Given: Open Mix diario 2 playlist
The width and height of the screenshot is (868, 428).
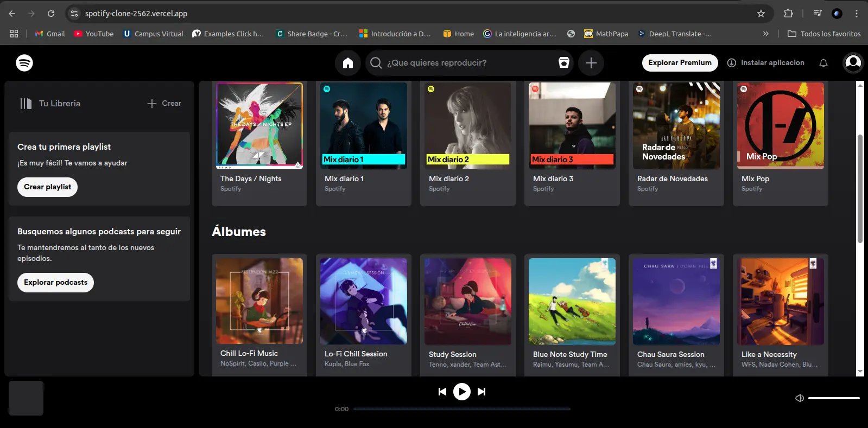Looking at the screenshot, I should point(468,144).
